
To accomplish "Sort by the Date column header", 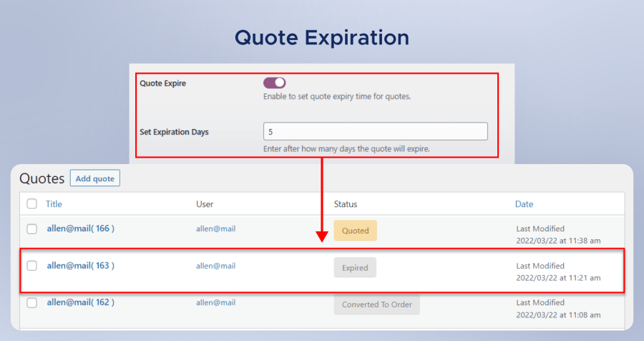I will point(524,204).
